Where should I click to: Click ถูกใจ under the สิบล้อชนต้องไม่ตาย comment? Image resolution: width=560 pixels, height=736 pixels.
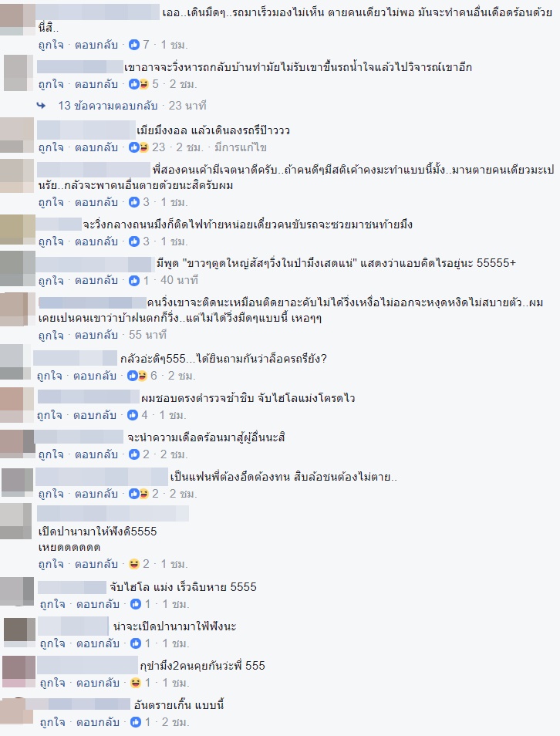(51, 494)
